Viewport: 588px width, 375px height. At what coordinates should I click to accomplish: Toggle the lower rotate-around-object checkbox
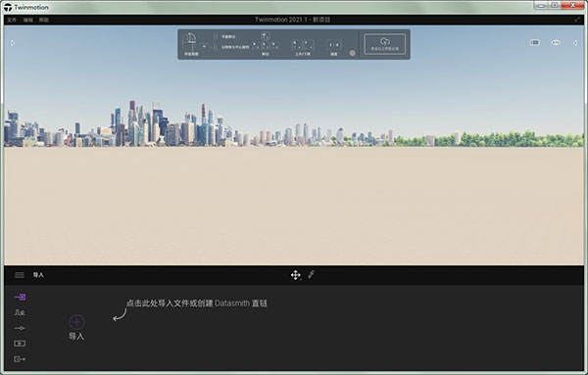[x=216, y=47]
